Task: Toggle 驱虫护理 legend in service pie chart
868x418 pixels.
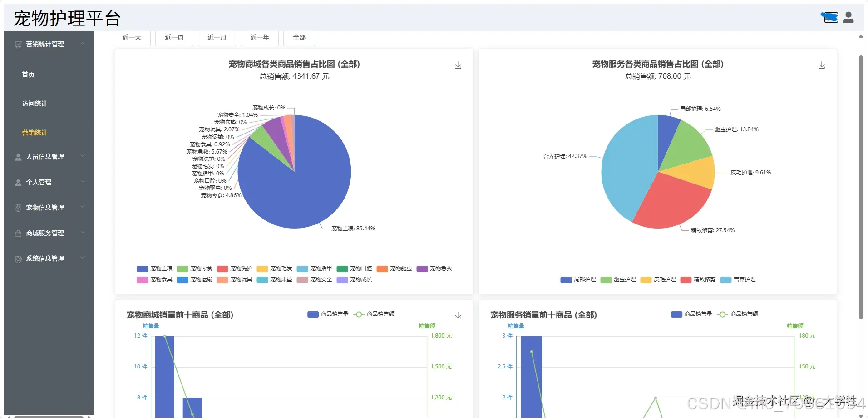Action: coord(618,279)
